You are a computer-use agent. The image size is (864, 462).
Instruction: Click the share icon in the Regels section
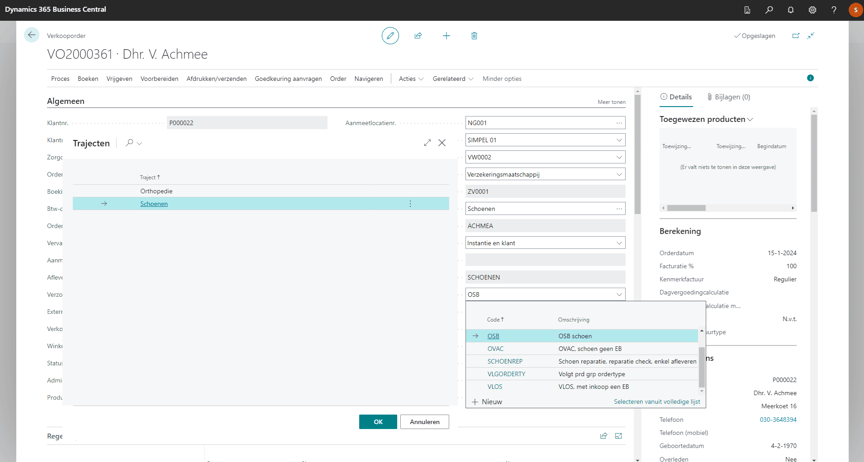(603, 436)
